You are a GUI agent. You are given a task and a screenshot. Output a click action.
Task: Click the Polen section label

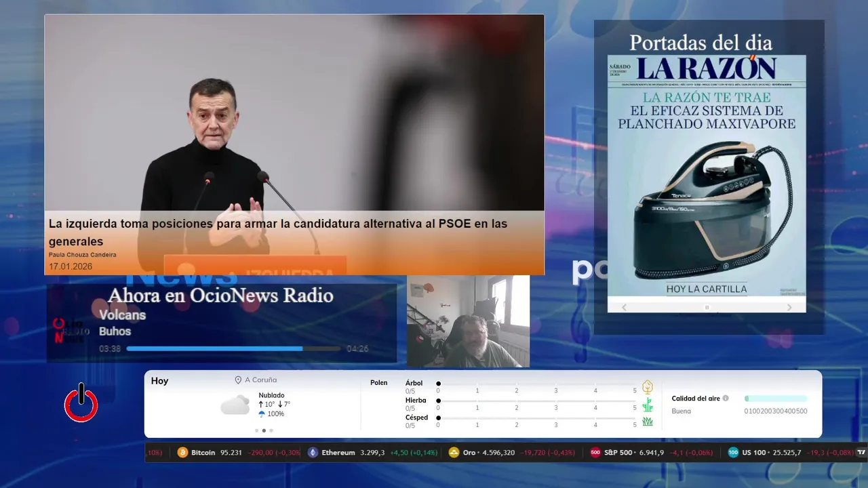pyautogui.click(x=379, y=383)
